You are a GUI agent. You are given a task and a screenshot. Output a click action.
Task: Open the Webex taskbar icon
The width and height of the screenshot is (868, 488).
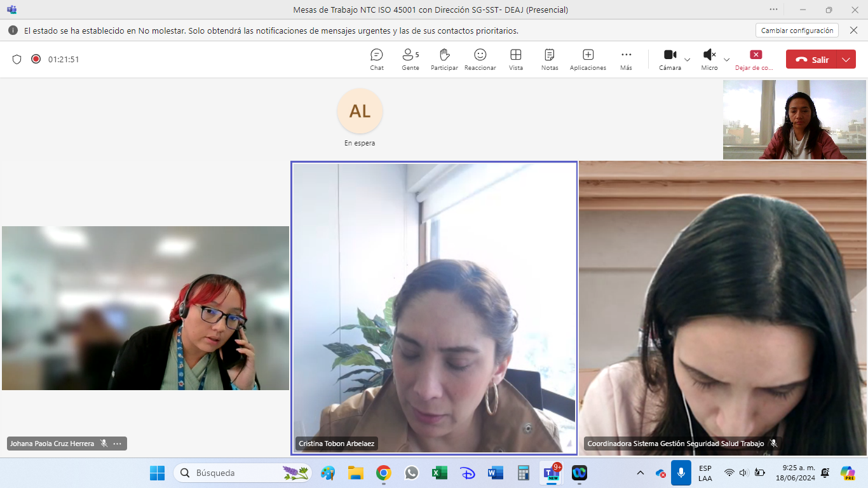click(580, 473)
